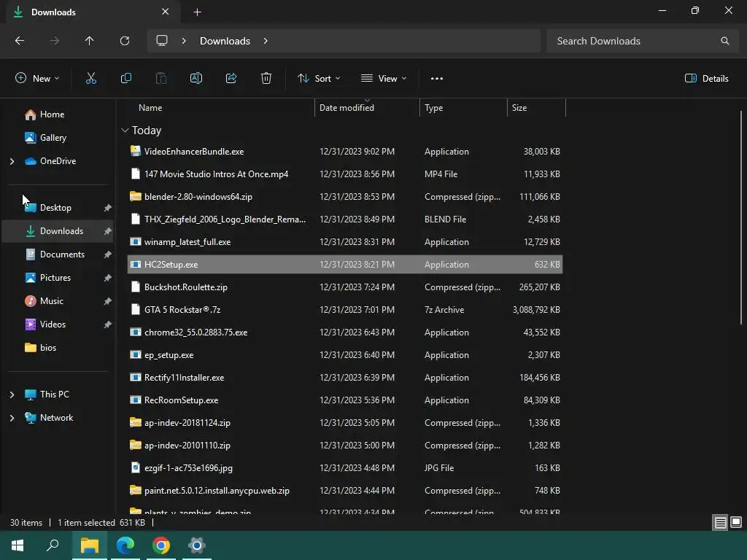747x560 pixels.
Task: Open the View dropdown
Action: click(x=384, y=79)
